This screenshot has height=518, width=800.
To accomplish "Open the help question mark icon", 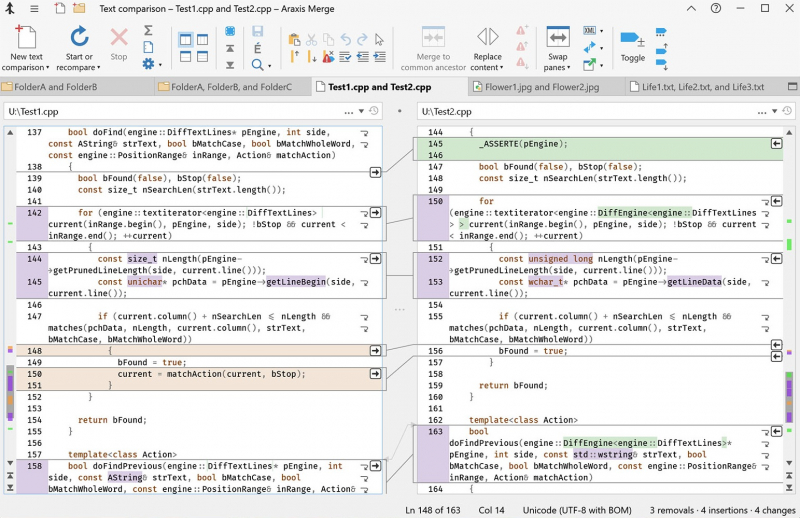I will click(x=715, y=8).
